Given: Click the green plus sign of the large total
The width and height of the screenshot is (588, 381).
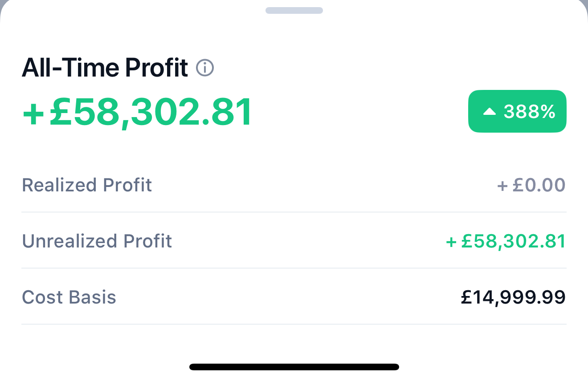Looking at the screenshot, I should [33, 114].
